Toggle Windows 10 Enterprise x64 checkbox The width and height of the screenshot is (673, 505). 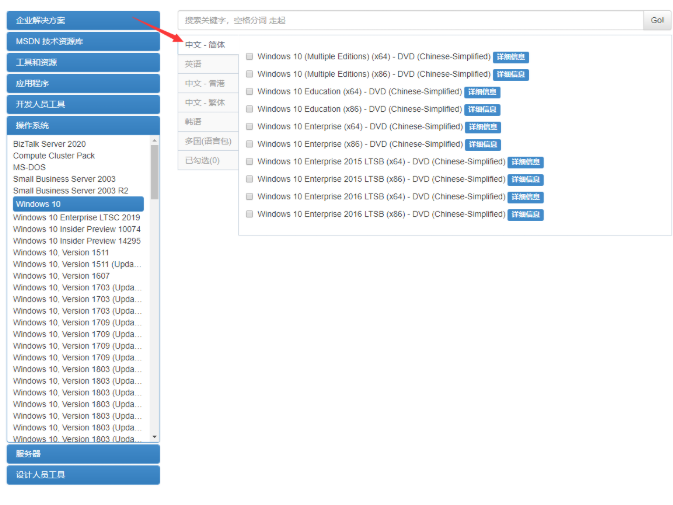249,127
